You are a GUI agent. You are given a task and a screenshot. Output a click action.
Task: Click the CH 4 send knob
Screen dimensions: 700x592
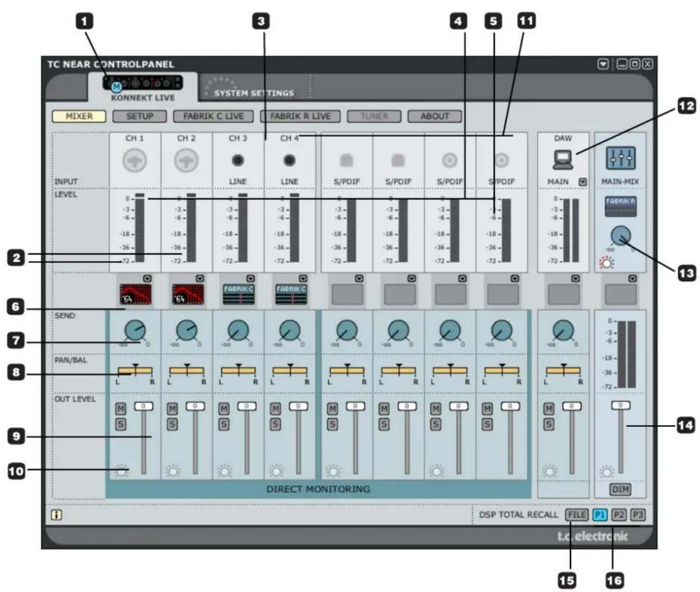pyautogui.click(x=290, y=331)
